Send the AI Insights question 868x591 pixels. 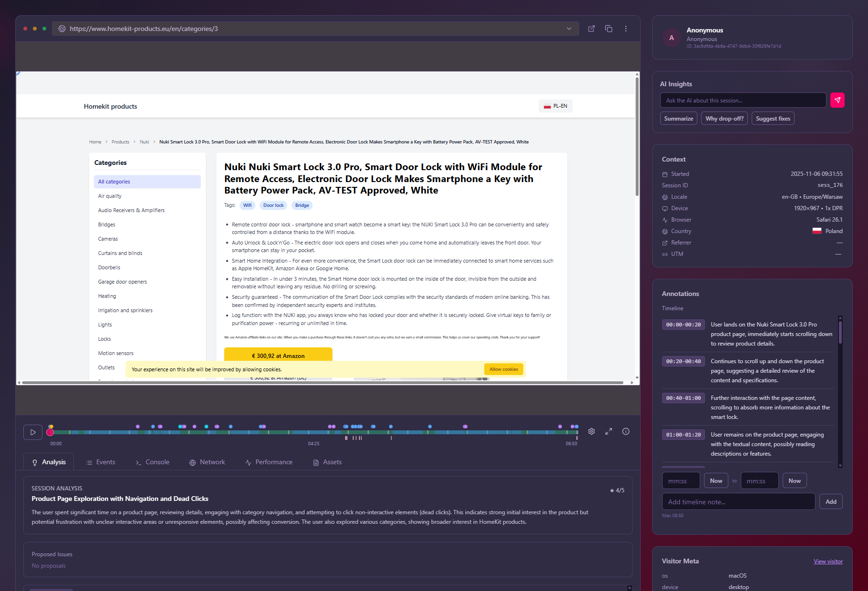point(837,100)
